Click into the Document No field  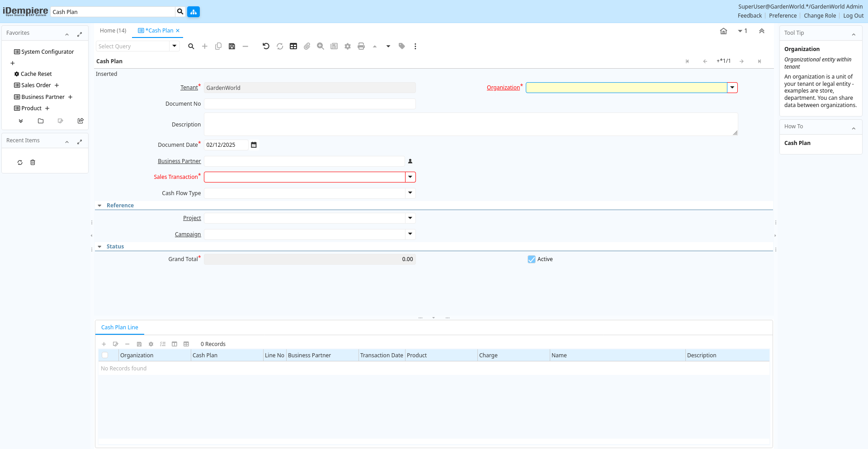[x=310, y=104]
